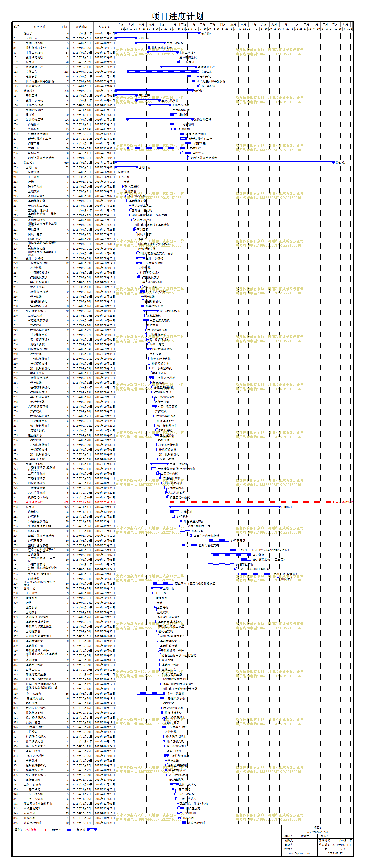The height and width of the screenshot is (868, 365).
Task: Click the 室外配套(含景观) Gantt bar
Action: pos(255,574)
